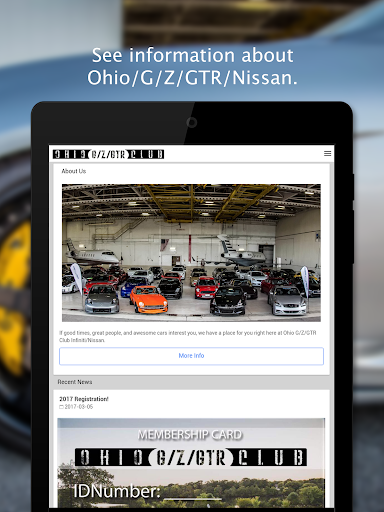Open the car hangar photo

click(191, 253)
